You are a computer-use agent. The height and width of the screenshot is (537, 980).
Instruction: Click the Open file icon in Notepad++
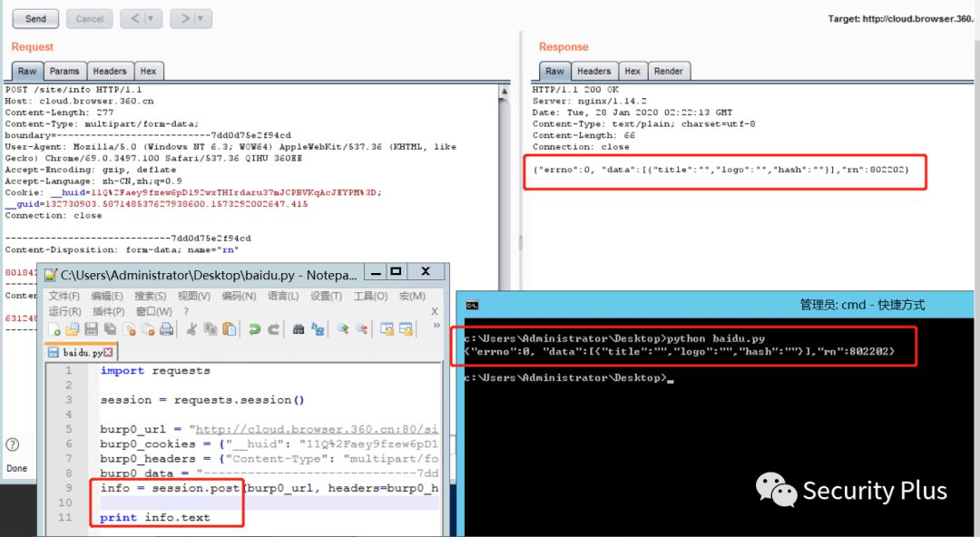point(73,329)
